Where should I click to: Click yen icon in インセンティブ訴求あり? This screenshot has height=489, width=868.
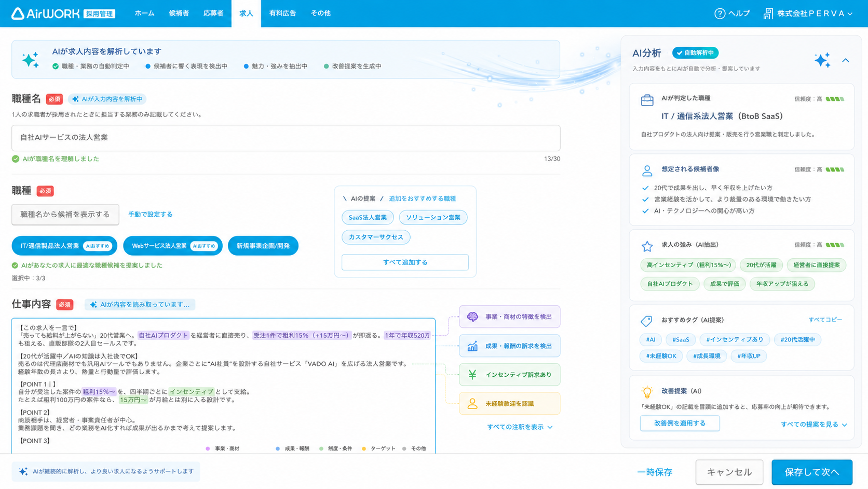point(472,375)
